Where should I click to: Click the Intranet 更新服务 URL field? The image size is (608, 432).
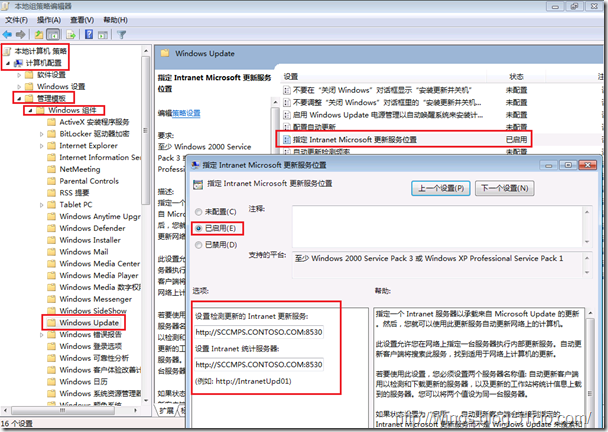(259, 332)
